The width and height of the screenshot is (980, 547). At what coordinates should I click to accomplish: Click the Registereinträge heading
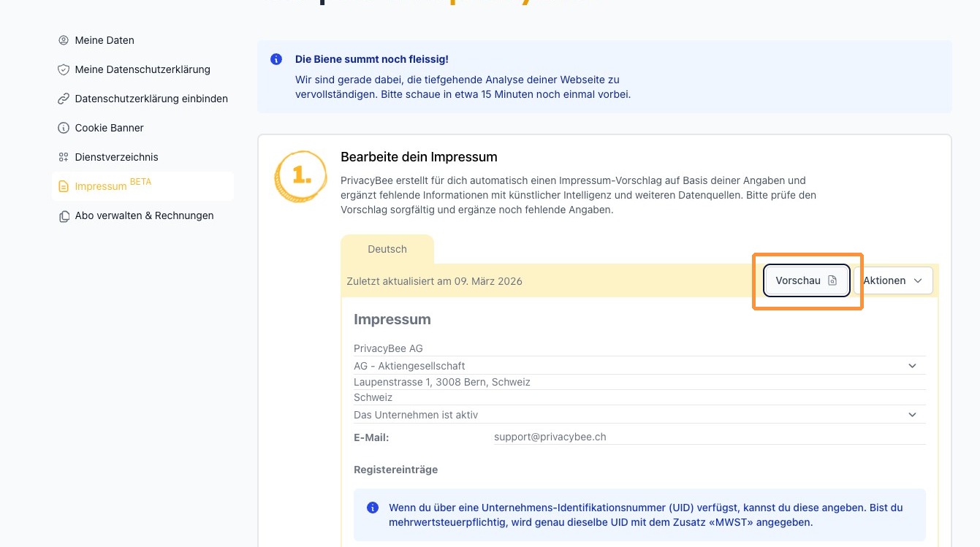click(396, 470)
